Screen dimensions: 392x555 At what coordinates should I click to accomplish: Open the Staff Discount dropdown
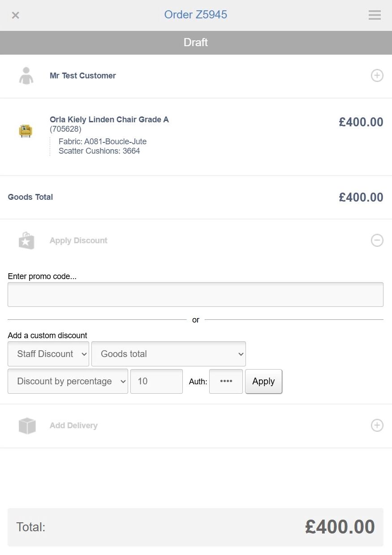tap(48, 354)
